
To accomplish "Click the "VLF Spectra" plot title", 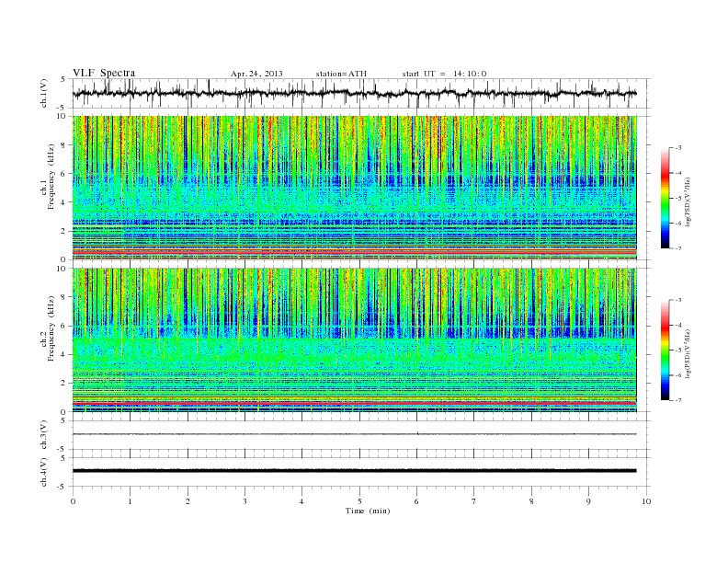I will (x=104, y=73).
